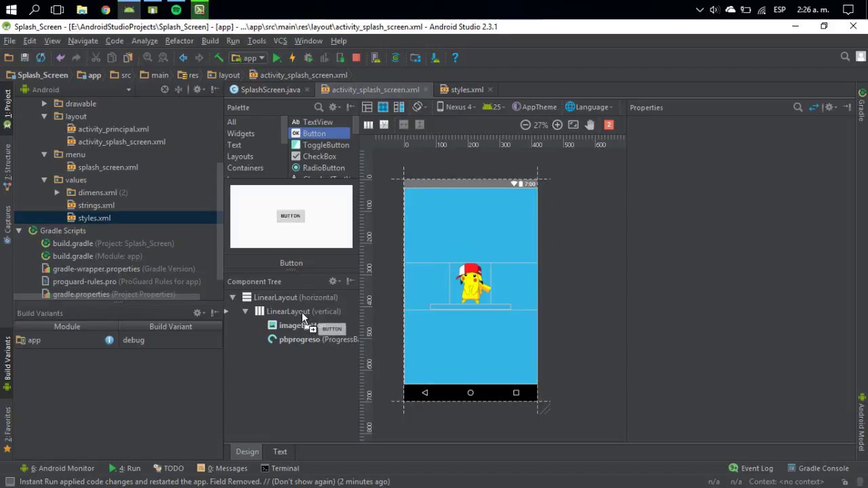Open the Windows Start menu

[x=11, y=9]
